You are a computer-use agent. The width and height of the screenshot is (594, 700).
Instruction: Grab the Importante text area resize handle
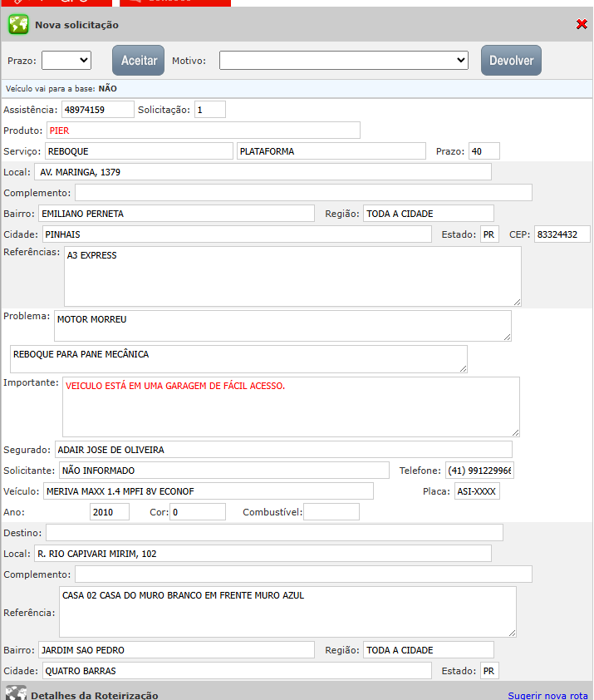coord(515,432)
